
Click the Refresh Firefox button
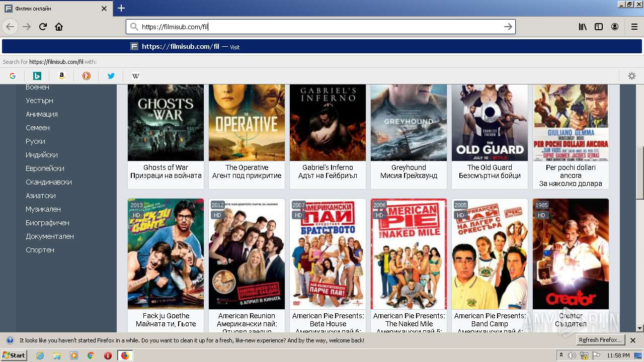[x=600, y=340]
